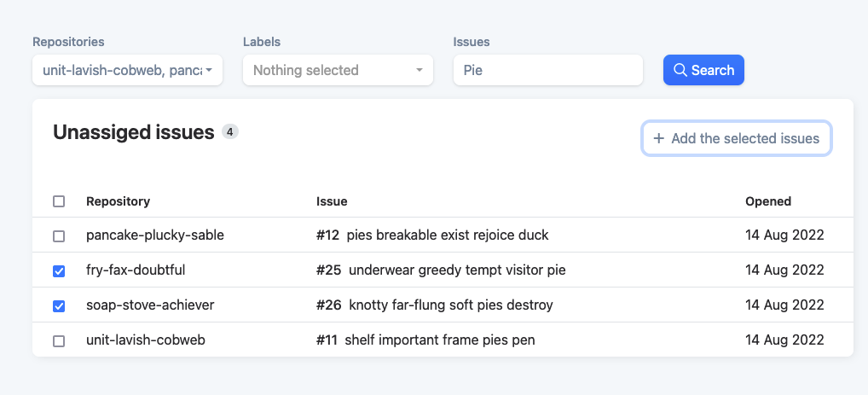
Task: Click the Opened column header
Action: 768,201
